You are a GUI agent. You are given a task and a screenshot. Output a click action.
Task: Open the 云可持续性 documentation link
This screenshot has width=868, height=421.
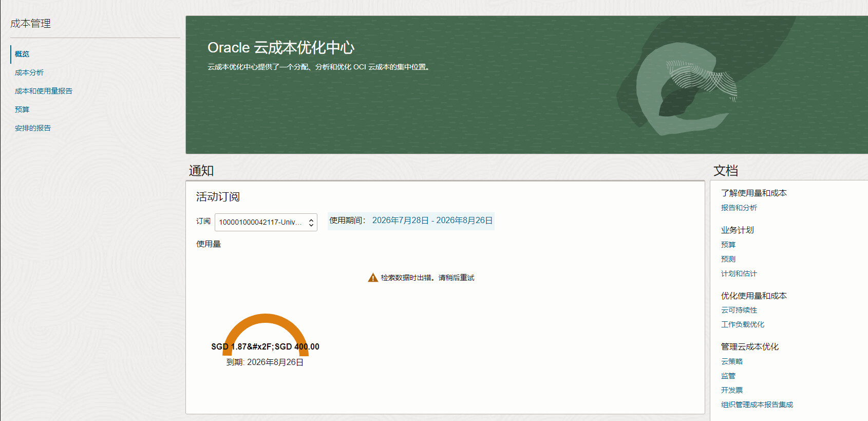pyautogui.click(x=739, y=310)
